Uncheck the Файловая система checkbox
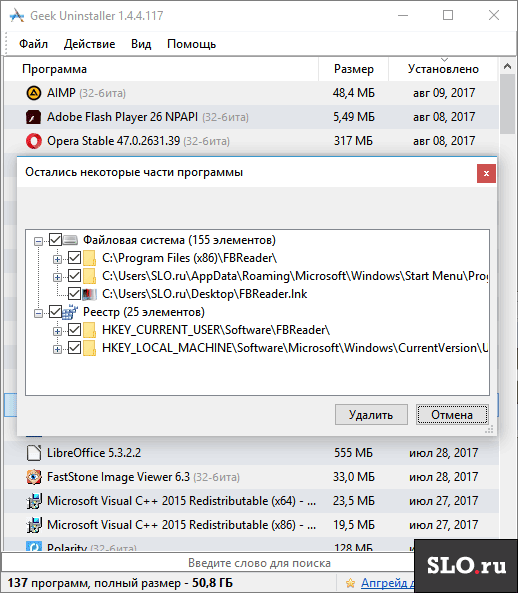Screen dimensions: 518x593 coord(56,240)
